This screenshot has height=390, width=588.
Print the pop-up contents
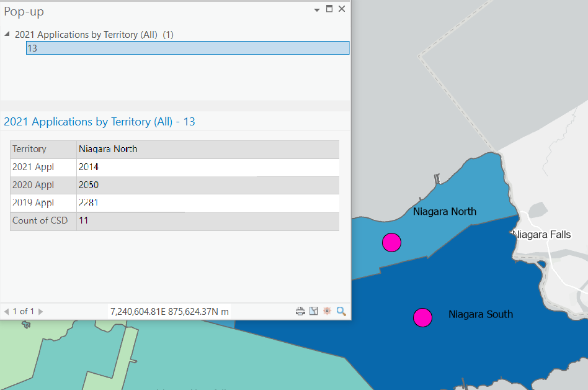tap(300, 311)
